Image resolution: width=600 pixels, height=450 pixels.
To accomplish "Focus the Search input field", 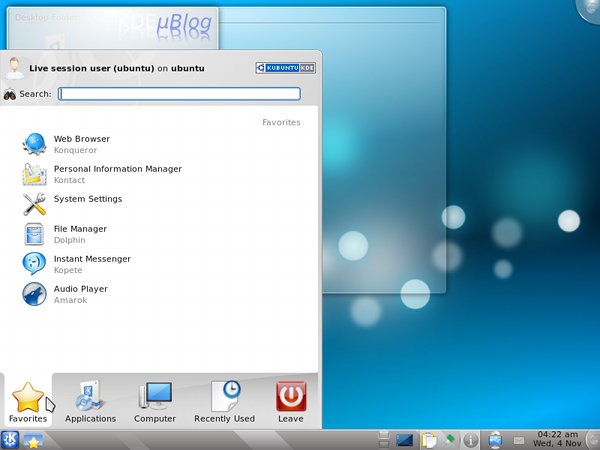I will pyautogui.click(x=179, y=94).
